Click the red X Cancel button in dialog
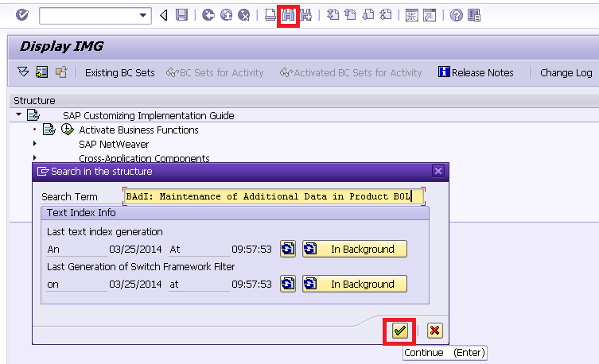599x364 pixels. pos(434,331)
